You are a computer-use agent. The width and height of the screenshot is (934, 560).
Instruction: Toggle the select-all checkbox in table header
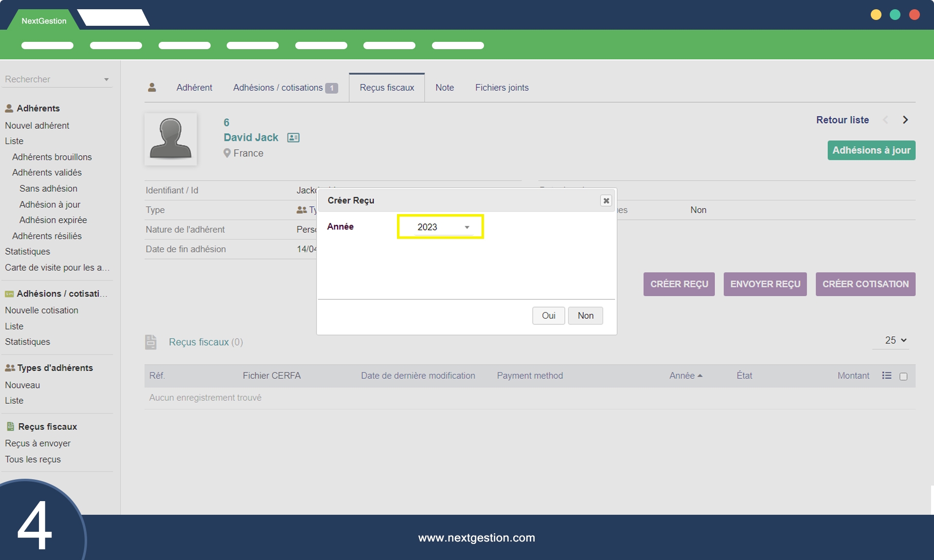(903, 377)
